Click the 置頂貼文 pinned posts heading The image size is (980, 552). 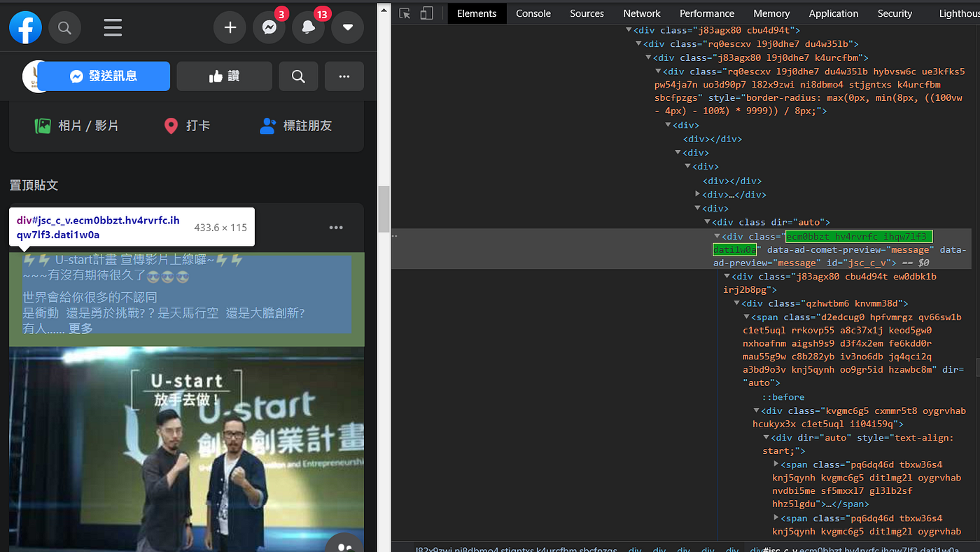pyautogui.click(x=34, y=185)
